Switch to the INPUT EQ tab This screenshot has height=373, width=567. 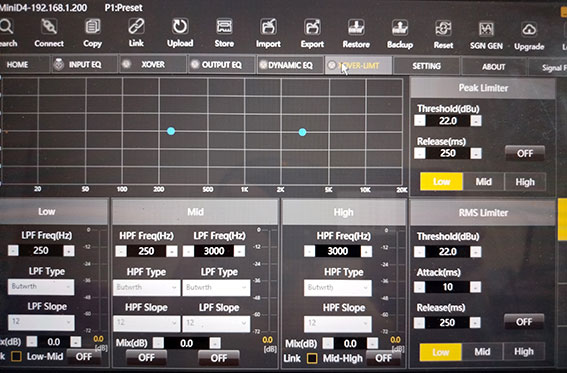click(85, 65)
